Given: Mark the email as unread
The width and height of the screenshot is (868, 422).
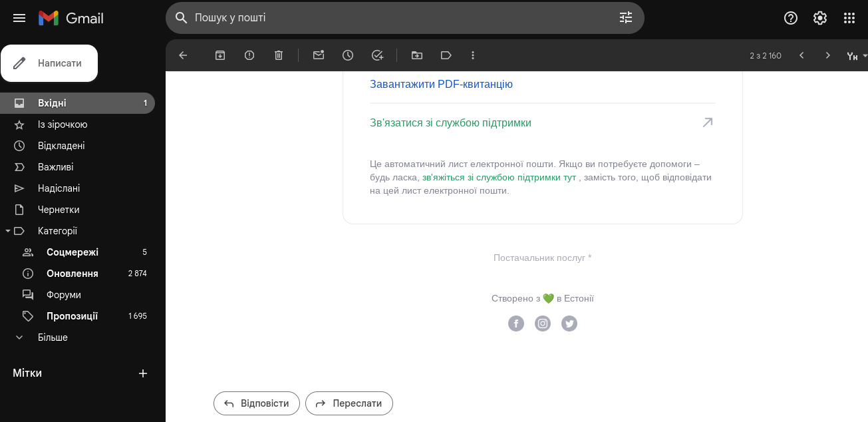Looking at the screenshot, I should [x=318, y=55].
